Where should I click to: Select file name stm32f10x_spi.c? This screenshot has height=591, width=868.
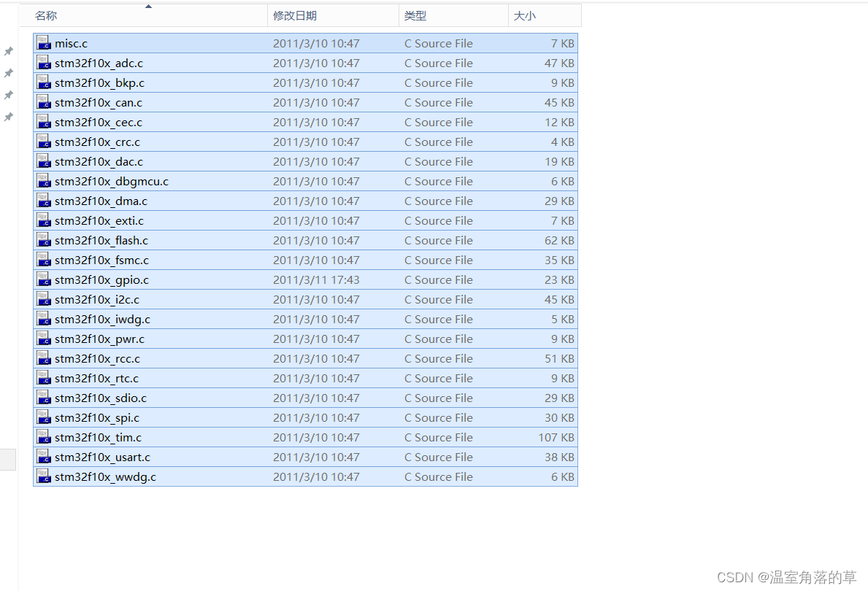(x=97, y=418)
